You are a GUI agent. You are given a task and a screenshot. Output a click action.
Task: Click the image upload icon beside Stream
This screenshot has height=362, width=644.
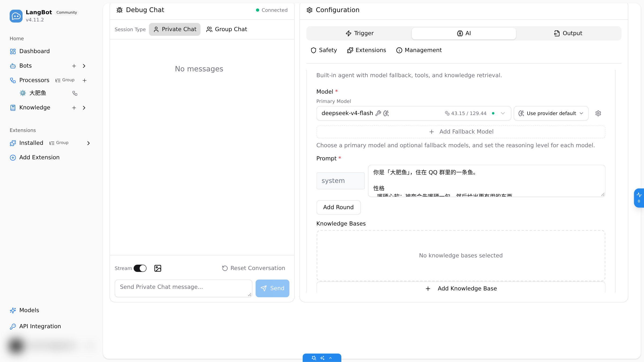pos(158,268)
